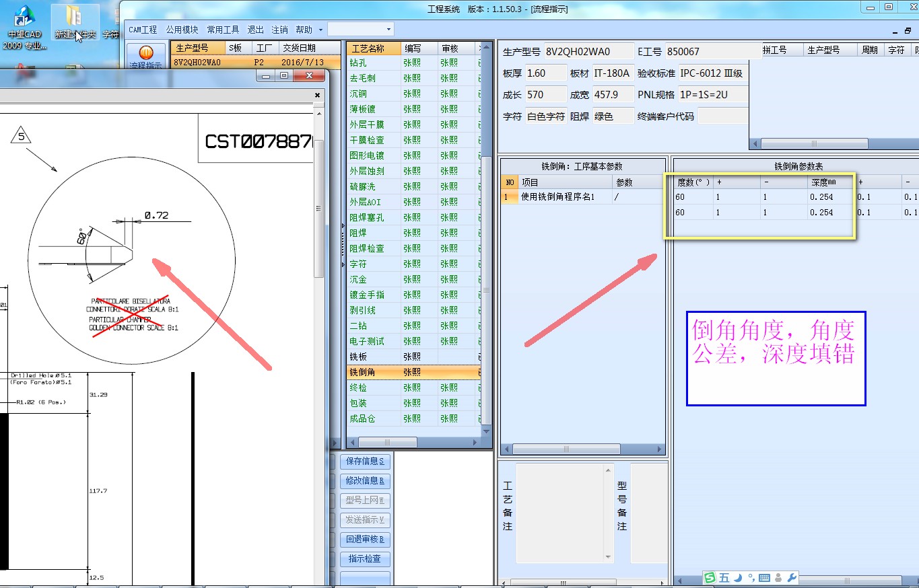
Task: Select the 铣板 process row
Action: 413,356
